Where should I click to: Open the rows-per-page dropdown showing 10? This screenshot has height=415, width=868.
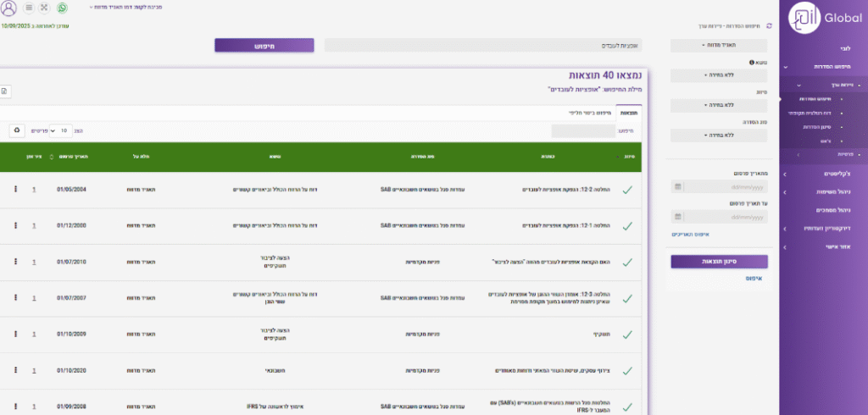click(60, 130)
